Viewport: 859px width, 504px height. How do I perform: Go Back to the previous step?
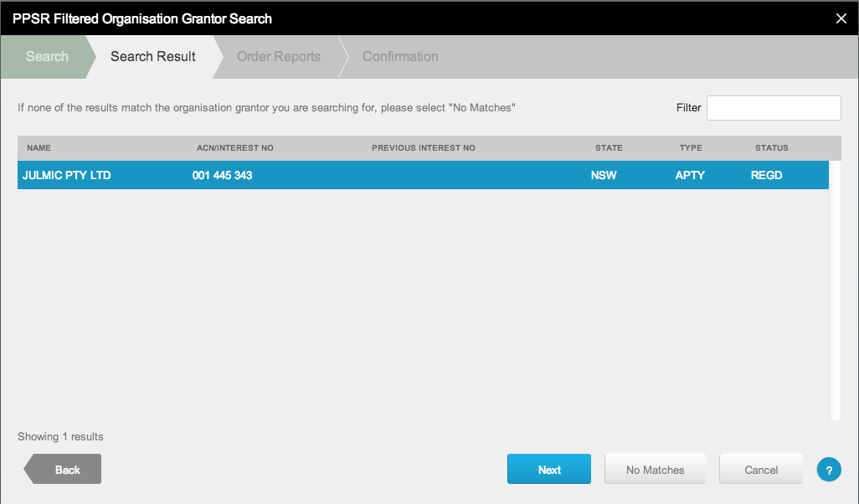(x=63, y=469)
